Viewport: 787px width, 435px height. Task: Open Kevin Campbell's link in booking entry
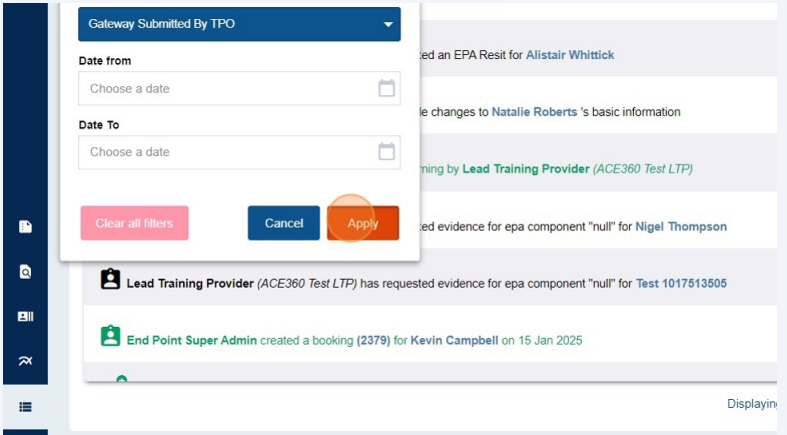pos(454,340)
